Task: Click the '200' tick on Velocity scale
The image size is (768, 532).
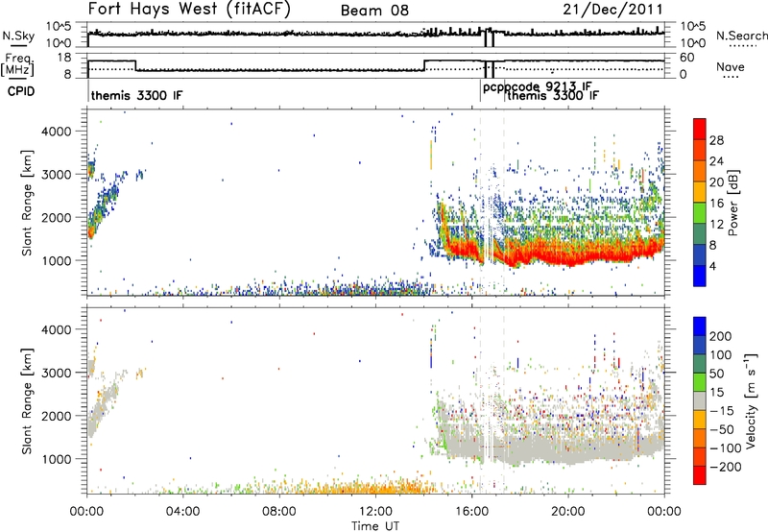Action: [721, 336]
